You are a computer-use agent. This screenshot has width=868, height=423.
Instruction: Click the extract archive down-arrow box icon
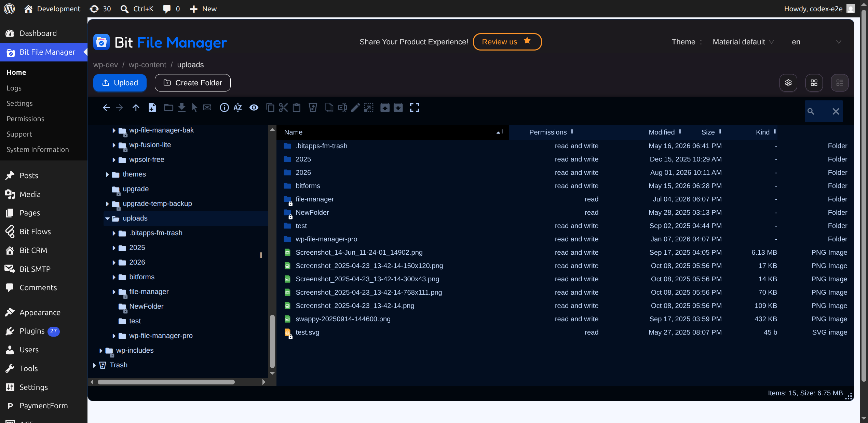[x=398, y=108]
